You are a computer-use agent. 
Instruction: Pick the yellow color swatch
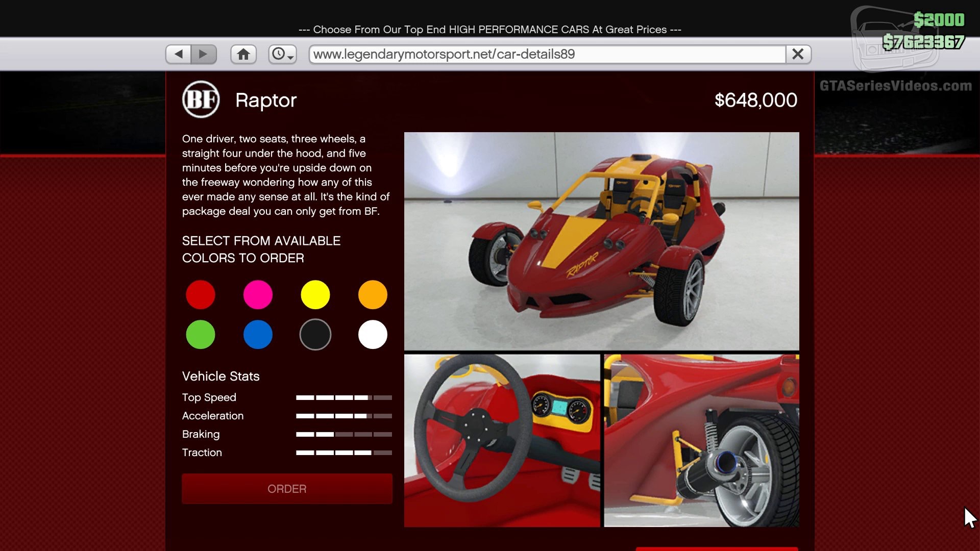point(315,294)
